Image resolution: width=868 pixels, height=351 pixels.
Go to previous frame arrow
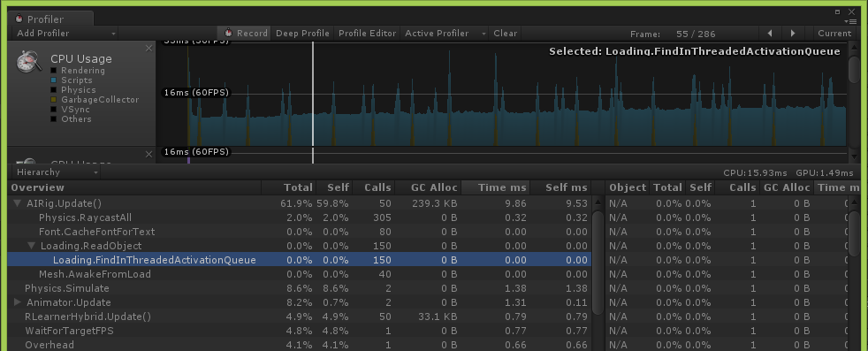770,34
